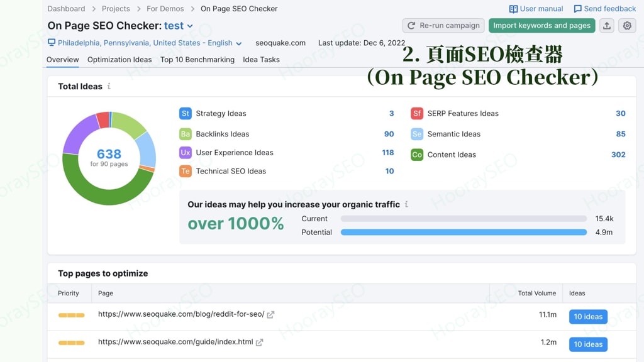Click the Backlinks Ideas icon
644x362 pixels.
(x=186, y=134)
